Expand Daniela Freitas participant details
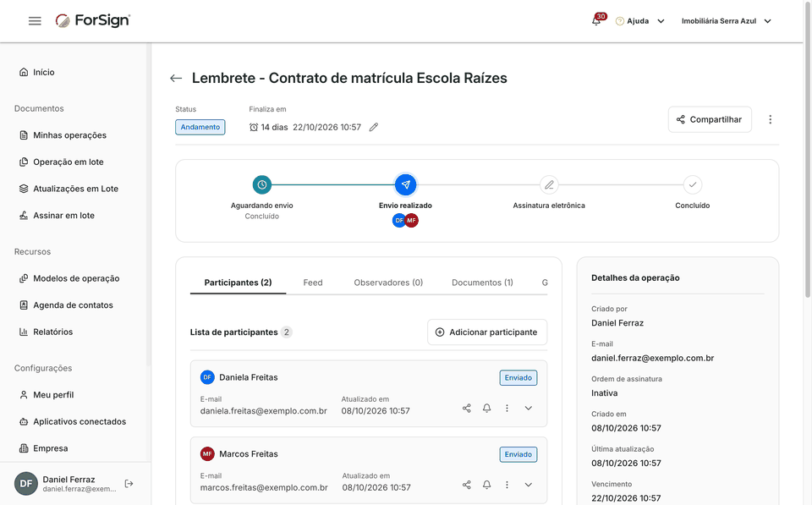This screenshot has width=812, height=505. [x=528, y=408]
